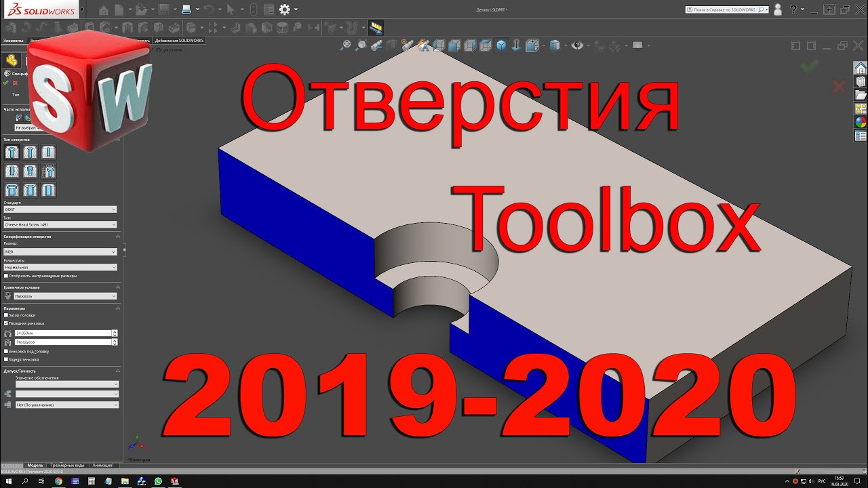The image size is (868, 488).
Task: Open View Settings monitor icon
Action: point(637,45)
